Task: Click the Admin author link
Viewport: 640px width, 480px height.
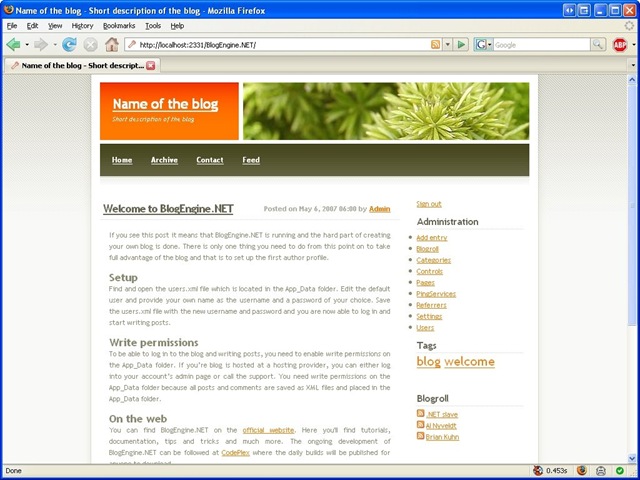Action: 380,209
